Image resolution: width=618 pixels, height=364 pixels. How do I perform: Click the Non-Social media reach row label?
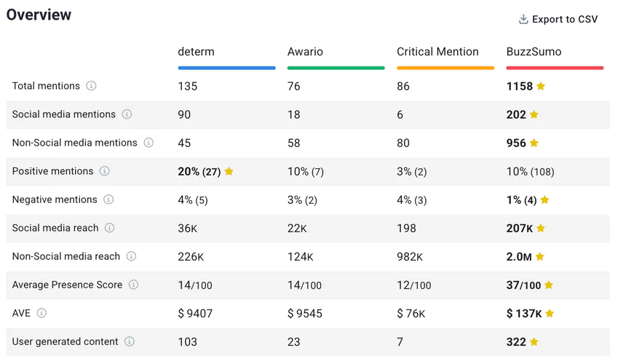tap(66, 256)
